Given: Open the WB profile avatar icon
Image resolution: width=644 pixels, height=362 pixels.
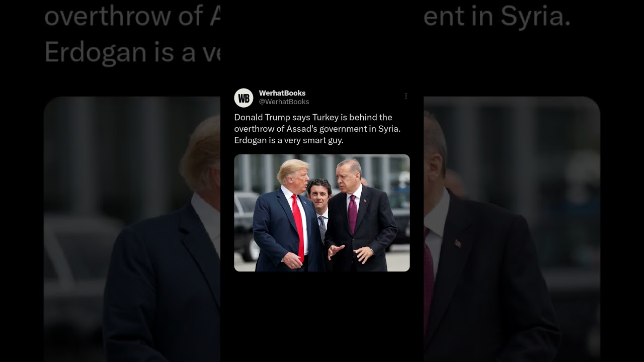Looking at the screenshot, I should click(x=244, y=98).
